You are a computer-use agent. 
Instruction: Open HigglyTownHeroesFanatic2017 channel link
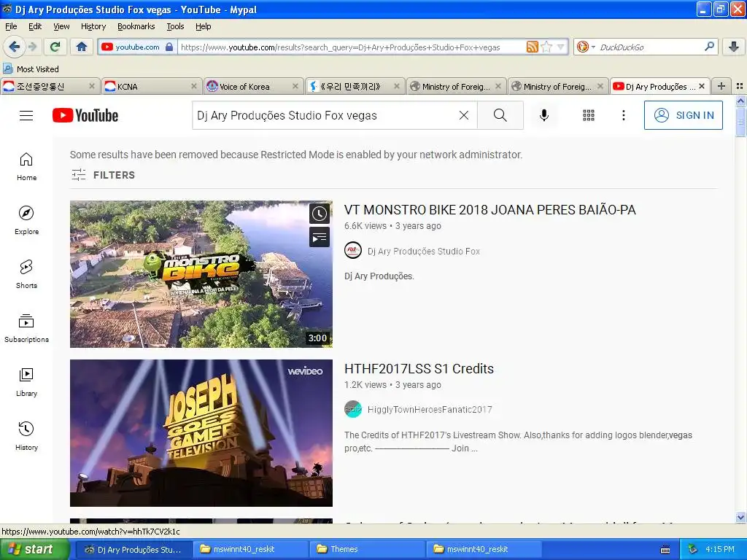click(x=430, y=410)
